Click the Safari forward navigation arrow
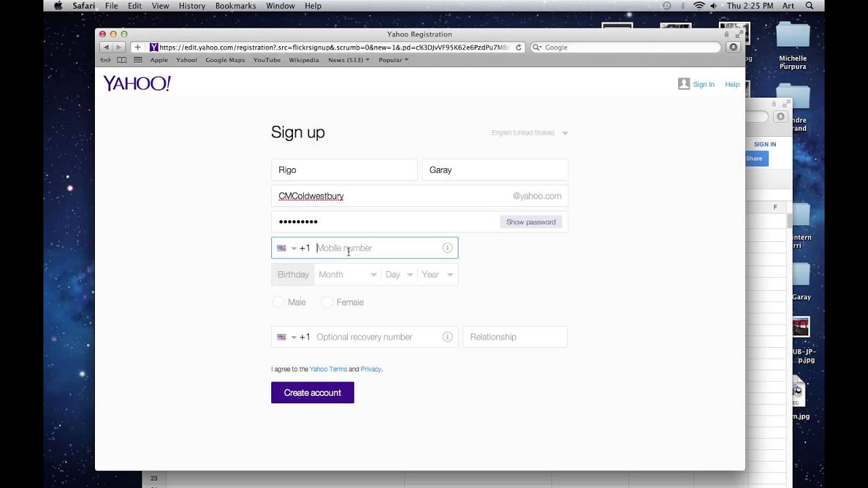868x488 pixels. [x=119, y=47]
